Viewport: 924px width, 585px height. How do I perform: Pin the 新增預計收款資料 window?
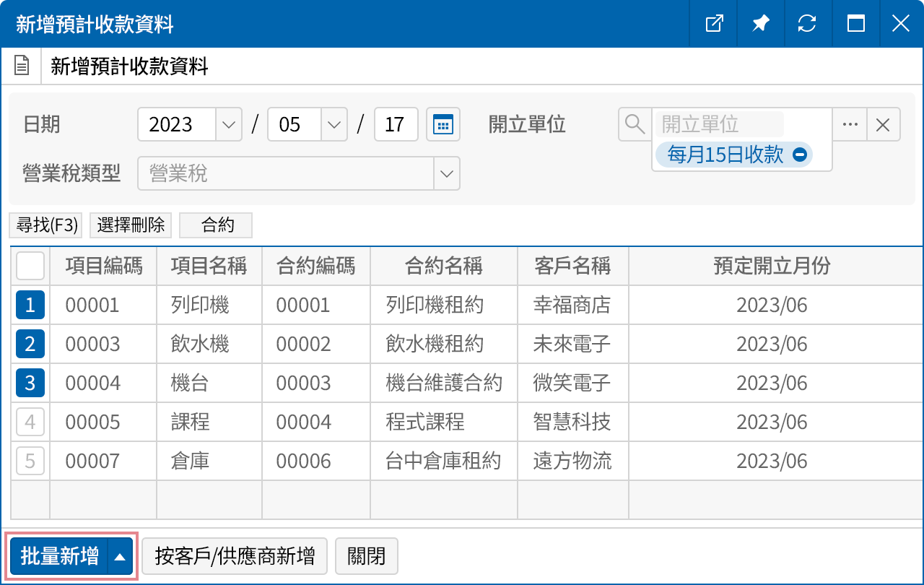coord(761,24)
